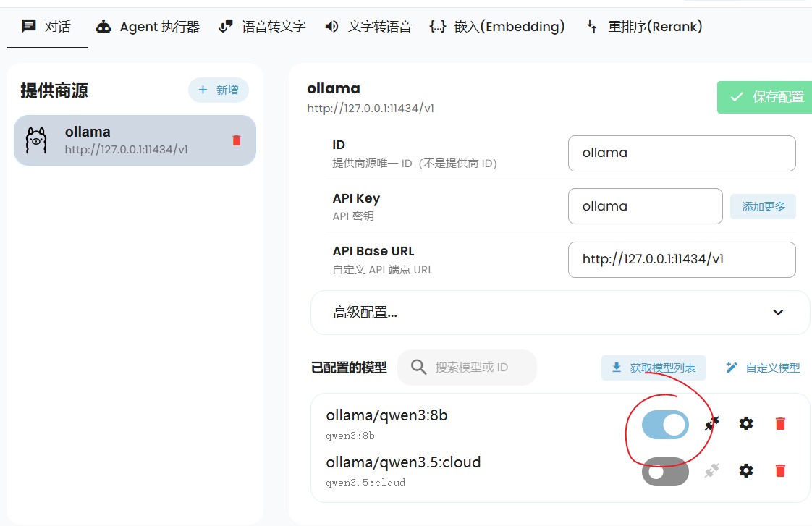Click 自定义模型 link
This screenshot has width=812, height=526.
click(x=763, y=368)
